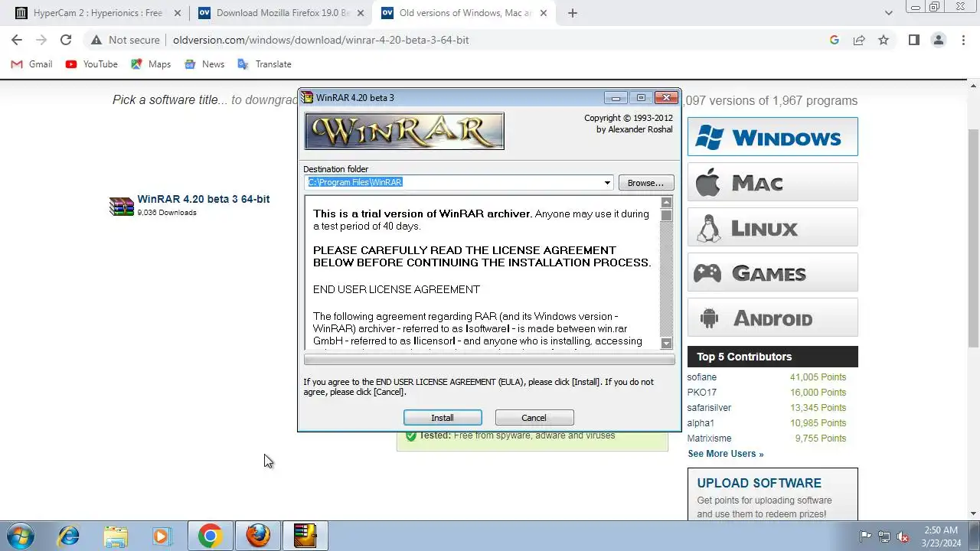
Task: Open Windows Media Player from taskbar
Action: point(162,536)
